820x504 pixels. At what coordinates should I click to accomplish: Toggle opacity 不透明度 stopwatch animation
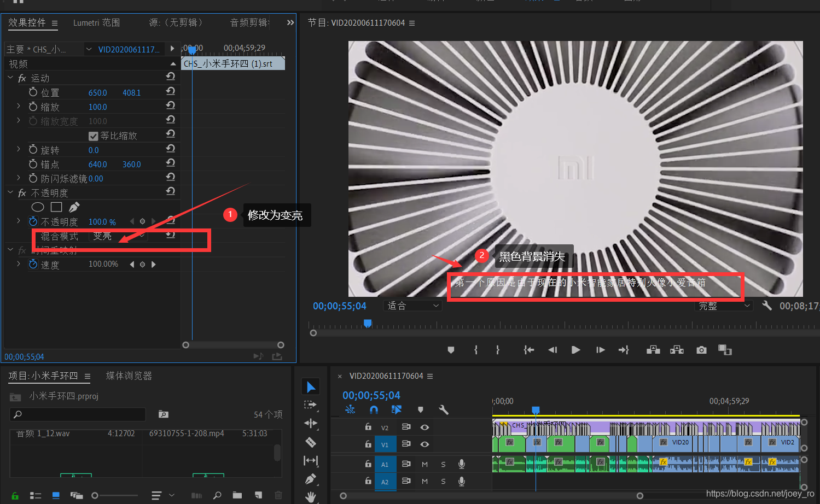tap(33, 221)
